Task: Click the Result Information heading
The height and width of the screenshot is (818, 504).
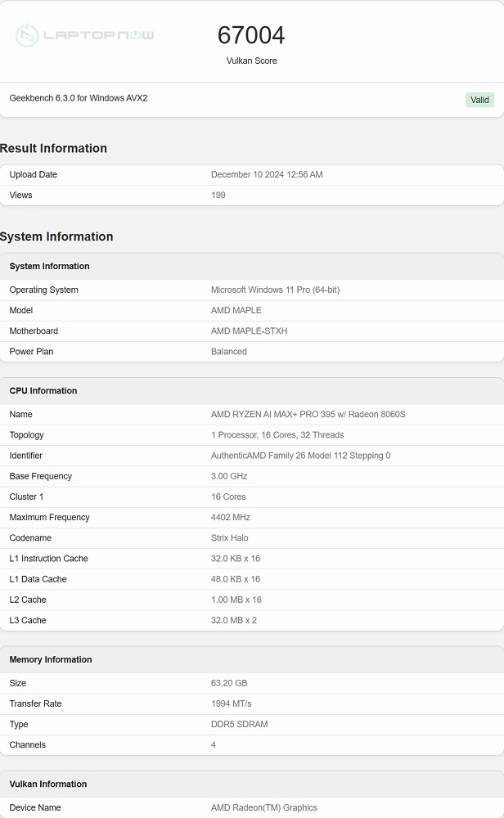Action: [x=54, y=148]
